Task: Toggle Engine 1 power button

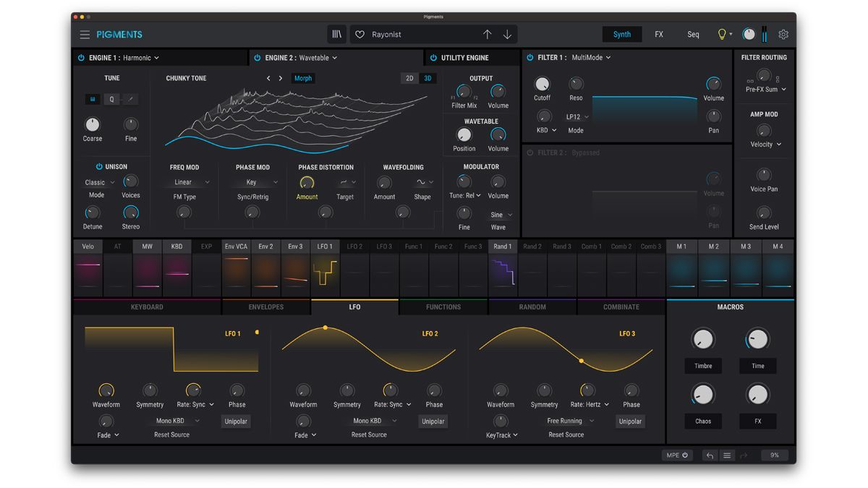Action: pos(81,58)
